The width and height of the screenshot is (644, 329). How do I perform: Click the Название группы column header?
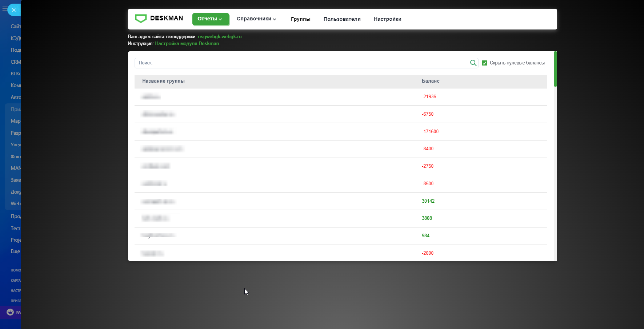pyautogui.click(x=163, y=81)
